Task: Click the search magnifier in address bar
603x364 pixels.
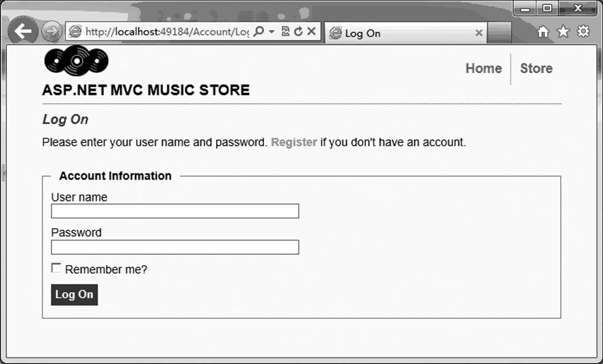Action: tap(258, 32)
